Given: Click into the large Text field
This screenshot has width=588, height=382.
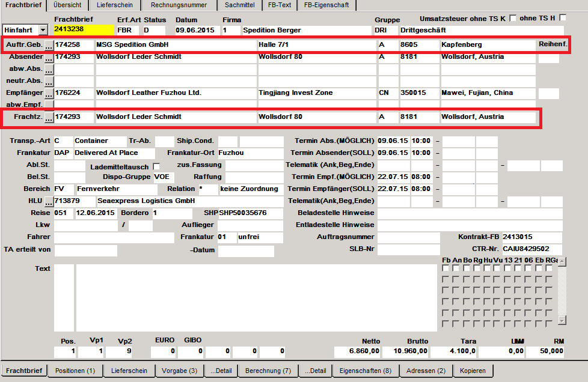Looking at the screenshot, I should tap(257, 298).
